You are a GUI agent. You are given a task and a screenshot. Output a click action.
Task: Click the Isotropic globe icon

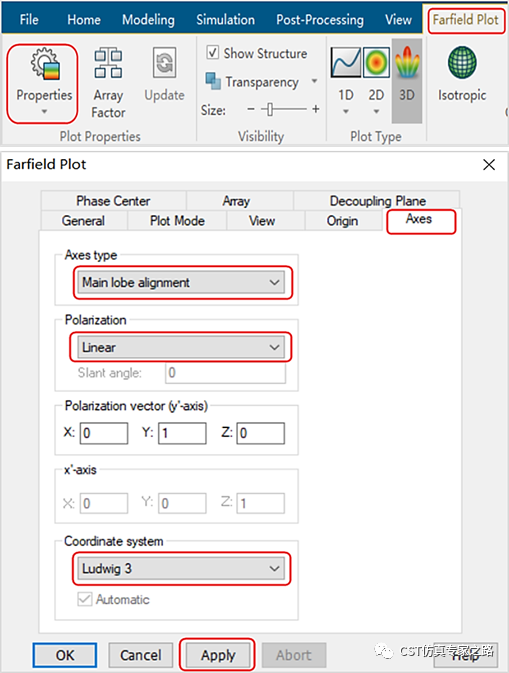tap(462, 63)
